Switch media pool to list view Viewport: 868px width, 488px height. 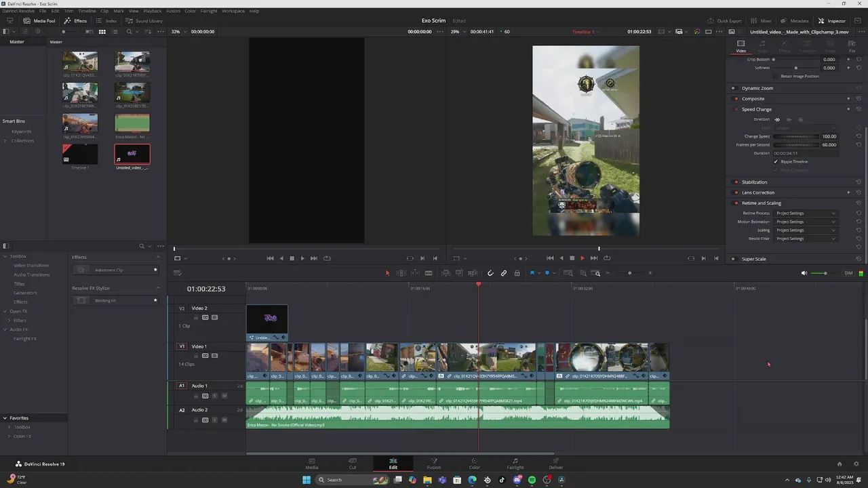[115, 32]
